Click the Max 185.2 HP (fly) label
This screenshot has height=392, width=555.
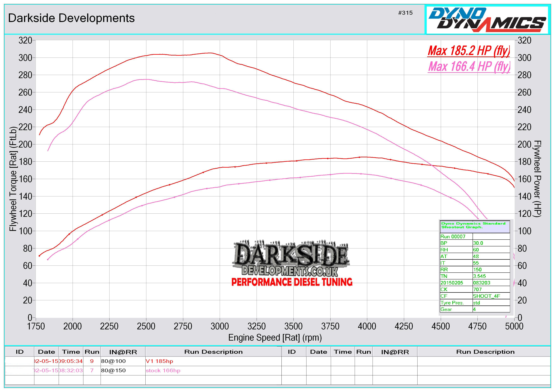pos(468,51)
